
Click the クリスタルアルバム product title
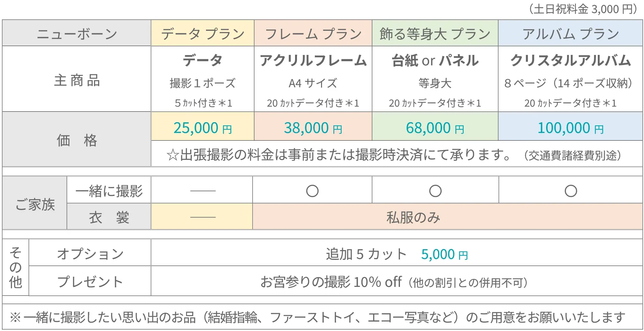570,60
